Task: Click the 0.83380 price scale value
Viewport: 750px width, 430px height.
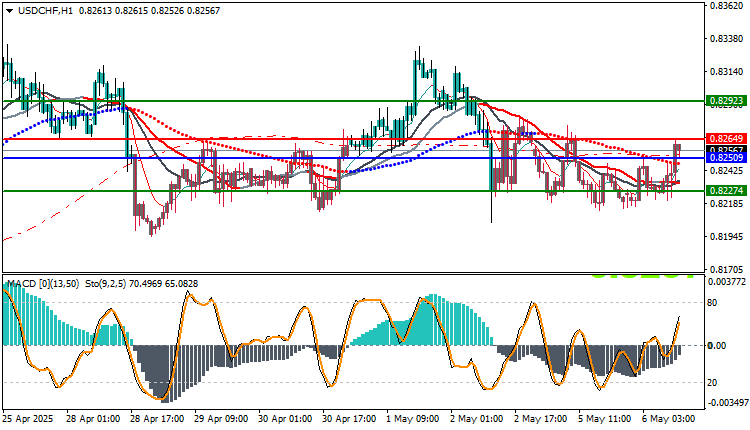Action: point(727,39)
